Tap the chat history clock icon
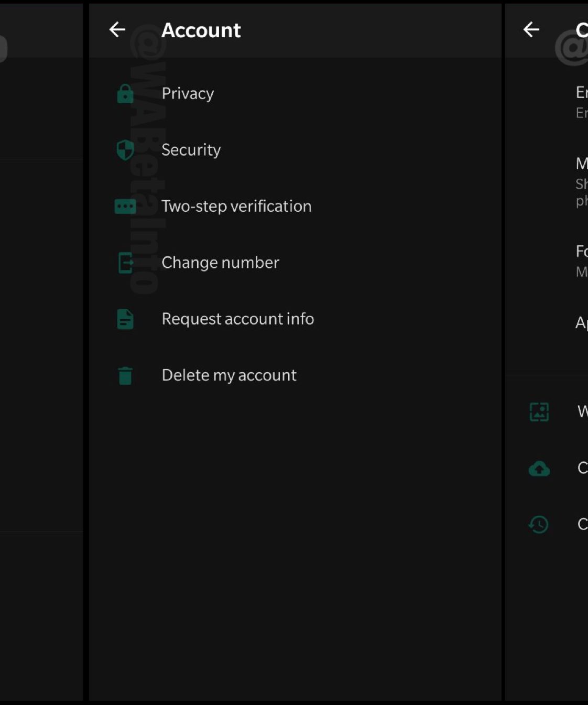588x705 pixels. pos(539,524)
